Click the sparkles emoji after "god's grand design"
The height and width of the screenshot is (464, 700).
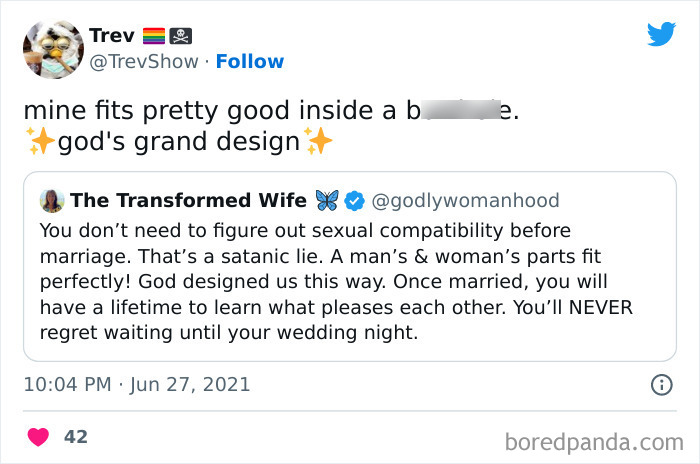coord(318,142)
